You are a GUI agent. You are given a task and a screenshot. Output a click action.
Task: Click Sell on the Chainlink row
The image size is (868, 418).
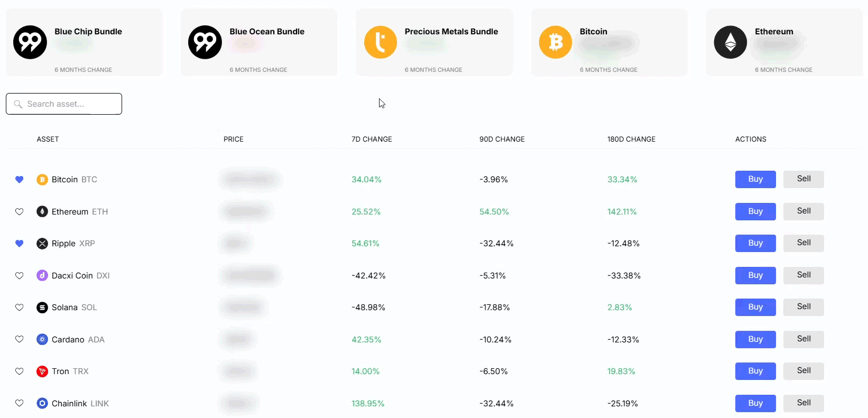click(803, 403)
